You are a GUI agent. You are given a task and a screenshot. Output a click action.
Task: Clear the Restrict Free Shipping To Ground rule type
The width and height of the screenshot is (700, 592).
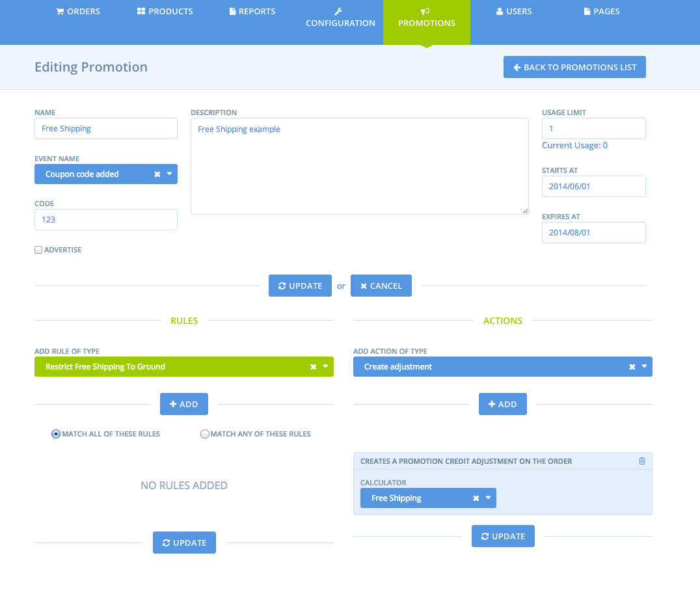point(314,366)
